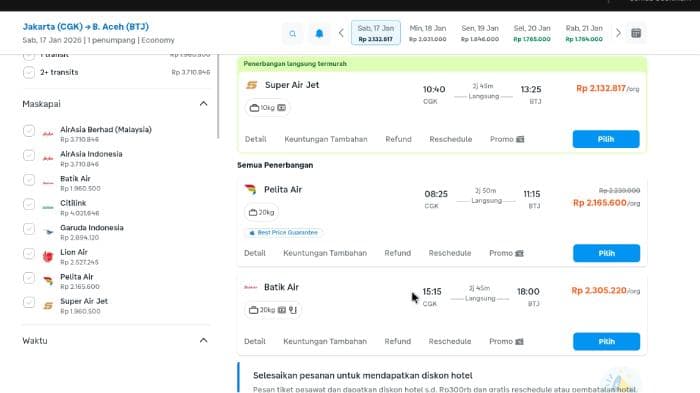This screenshot has width=700, height=393.
Task: Open Keuntungan Tambahan for Batik Air
Action: click(325, 341)
